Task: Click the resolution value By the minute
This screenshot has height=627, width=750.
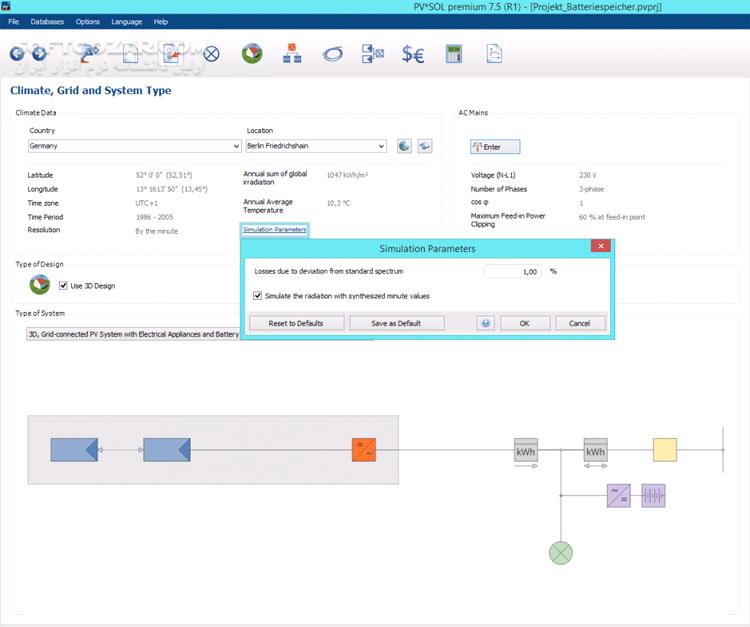Action: pyautogui.click(x=156, y=231)
